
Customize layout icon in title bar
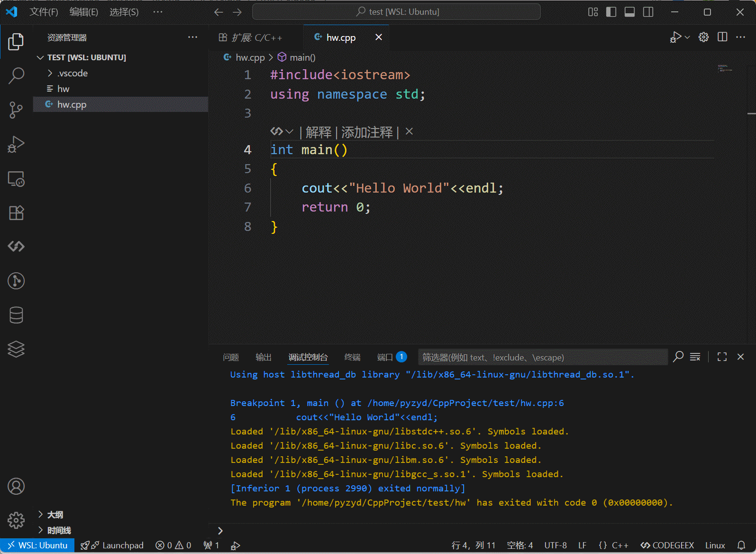[x=593, y=12]
